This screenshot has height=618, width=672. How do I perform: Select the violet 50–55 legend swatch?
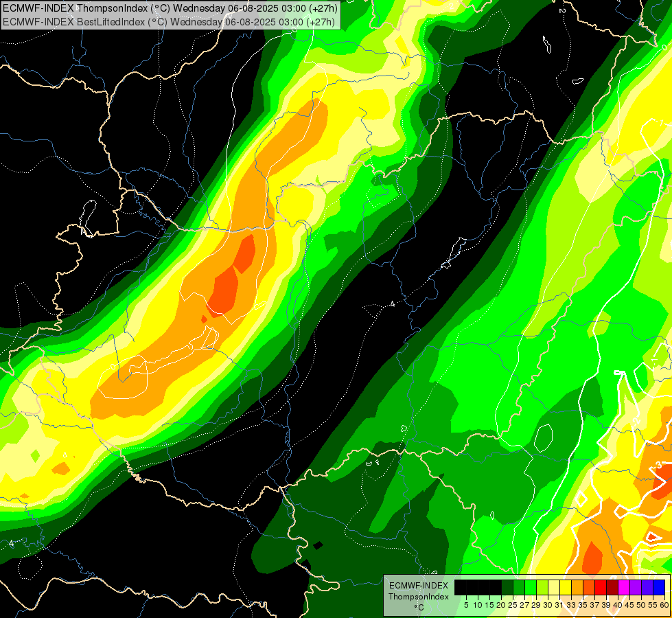point(647,587)
